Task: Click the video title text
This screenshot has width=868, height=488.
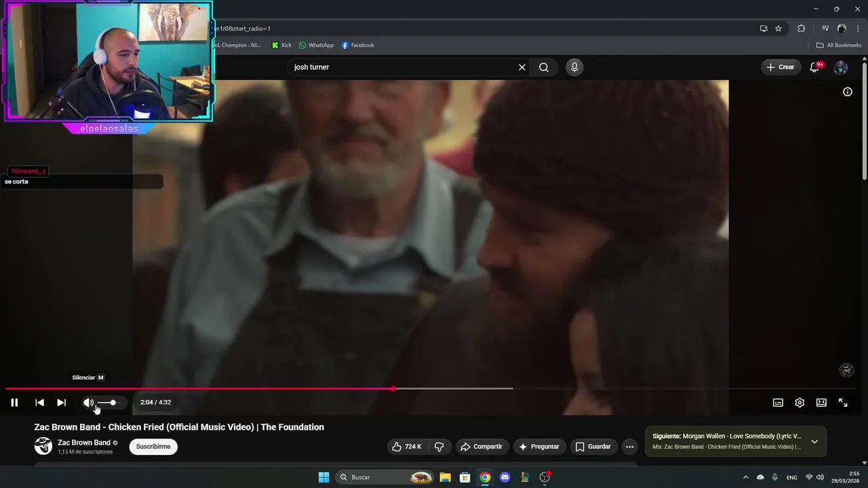Action: 179,427
